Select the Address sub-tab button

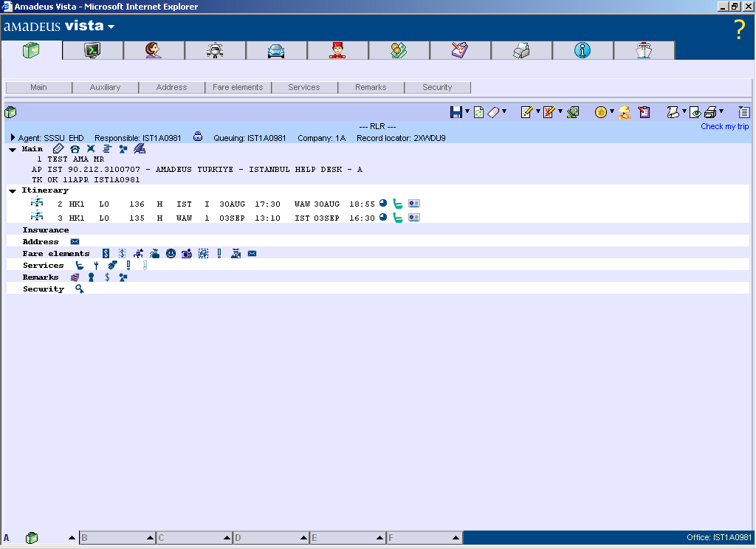[x=171, y=87]
